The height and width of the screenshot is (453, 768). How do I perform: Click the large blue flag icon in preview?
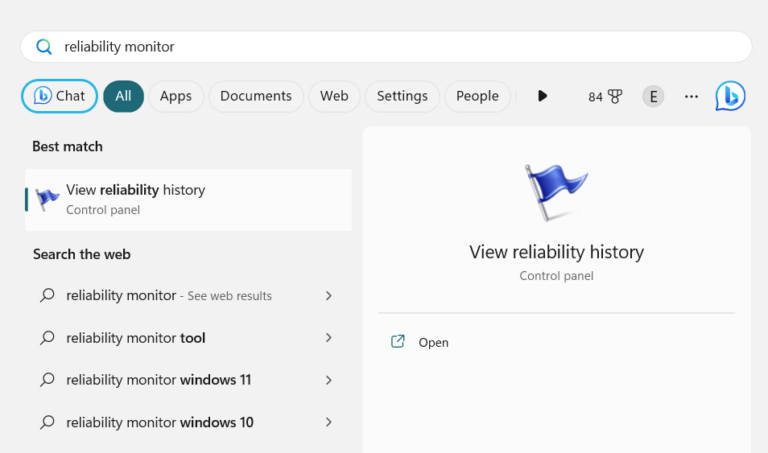[x=556, y=193]
